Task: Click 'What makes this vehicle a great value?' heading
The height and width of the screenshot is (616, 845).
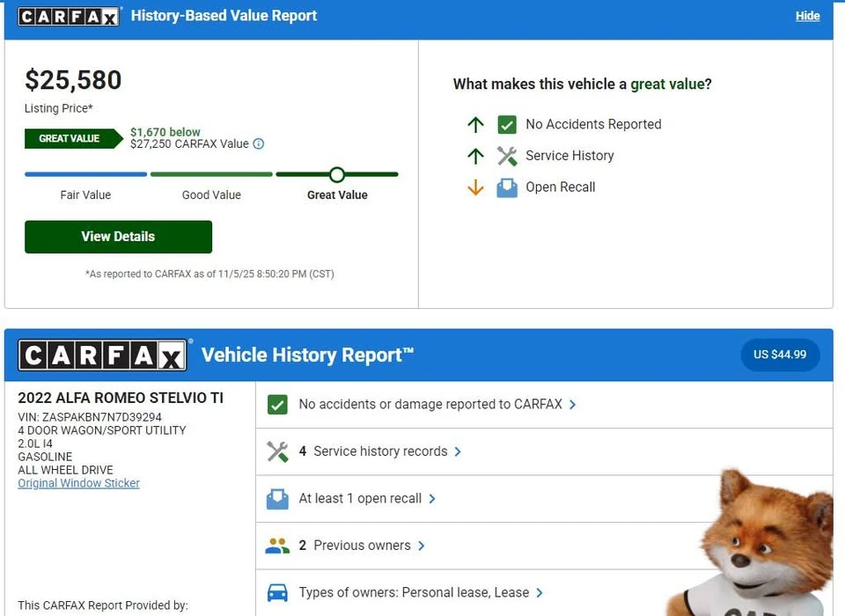Action: (582, 84)
